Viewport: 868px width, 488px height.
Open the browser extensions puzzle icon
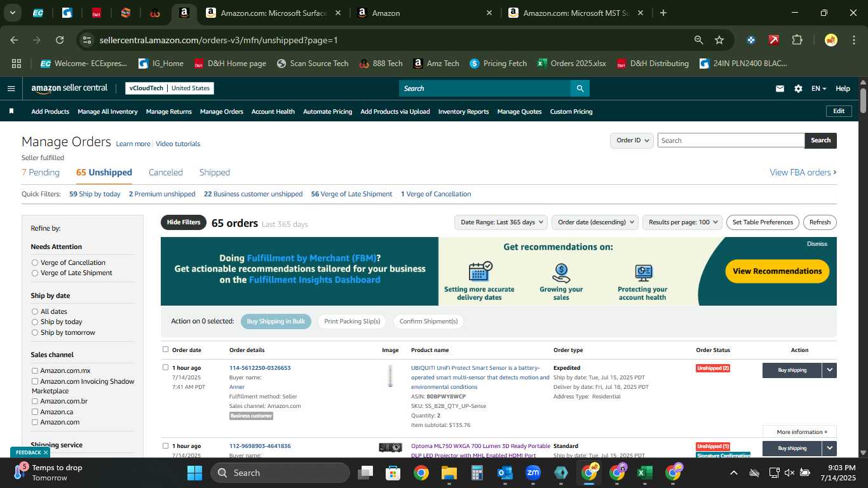797,40
